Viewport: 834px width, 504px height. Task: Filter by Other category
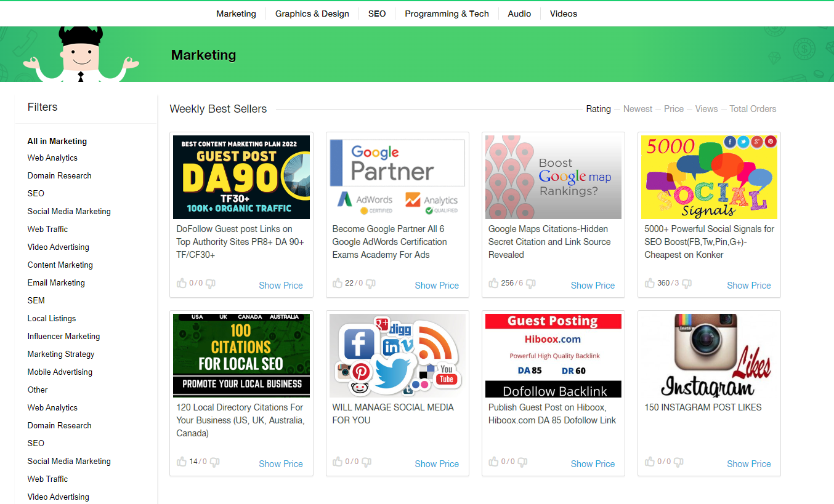click(38, 390)
